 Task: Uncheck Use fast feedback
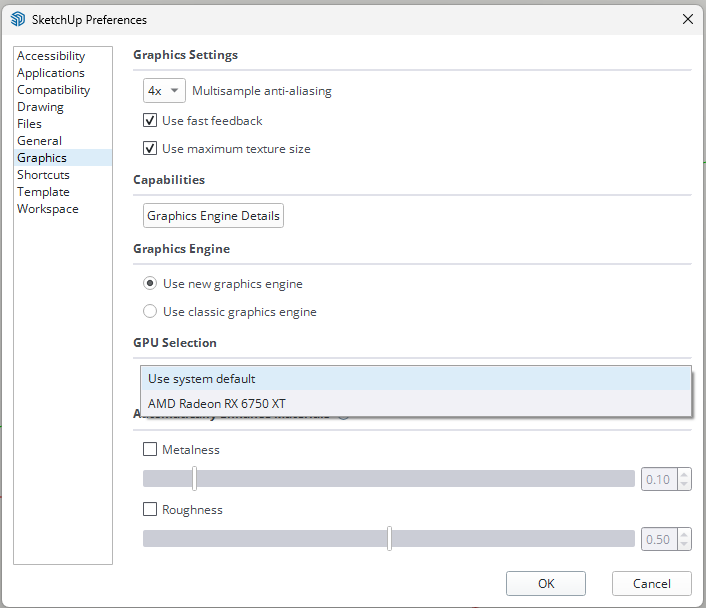point(151,121)
